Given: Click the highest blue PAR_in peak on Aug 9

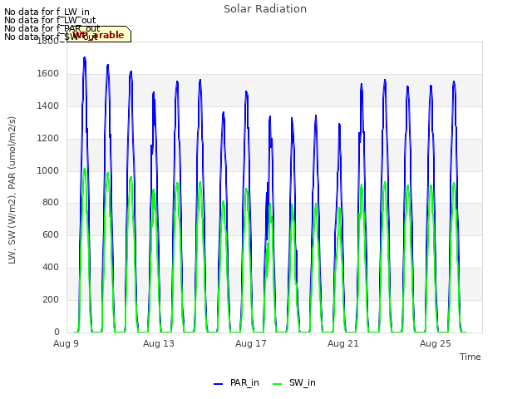Looking at the screenshot, I should (x=85, y=58).
